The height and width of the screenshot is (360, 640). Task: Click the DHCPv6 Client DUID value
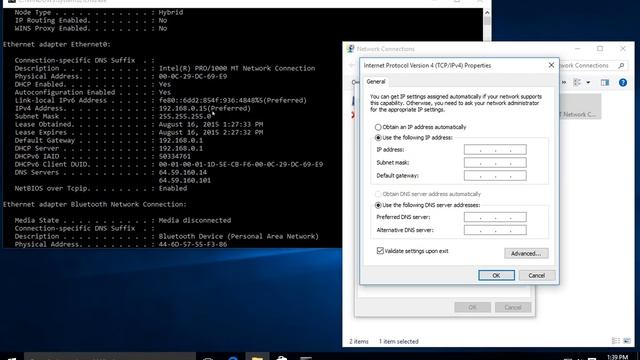pos(241,164)
